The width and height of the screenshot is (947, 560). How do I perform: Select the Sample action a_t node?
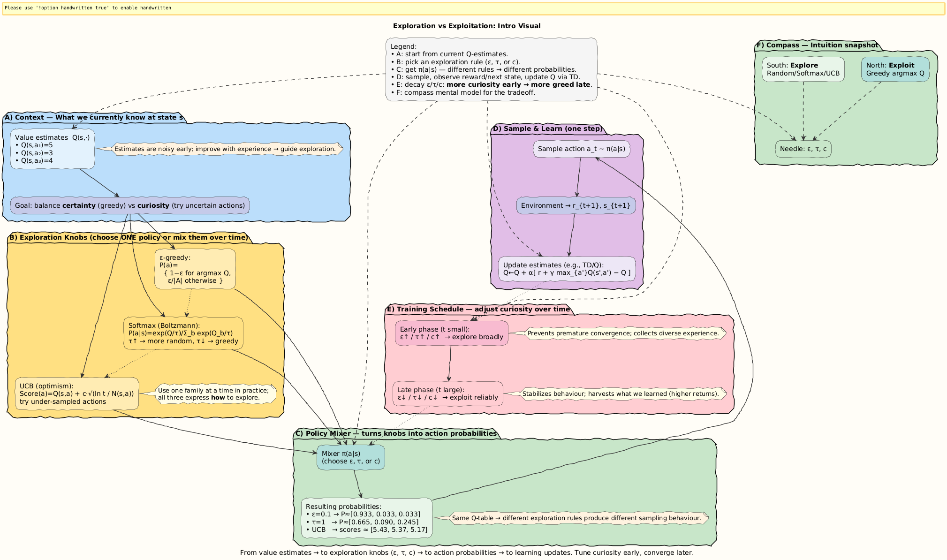click(x=582, y=149)
